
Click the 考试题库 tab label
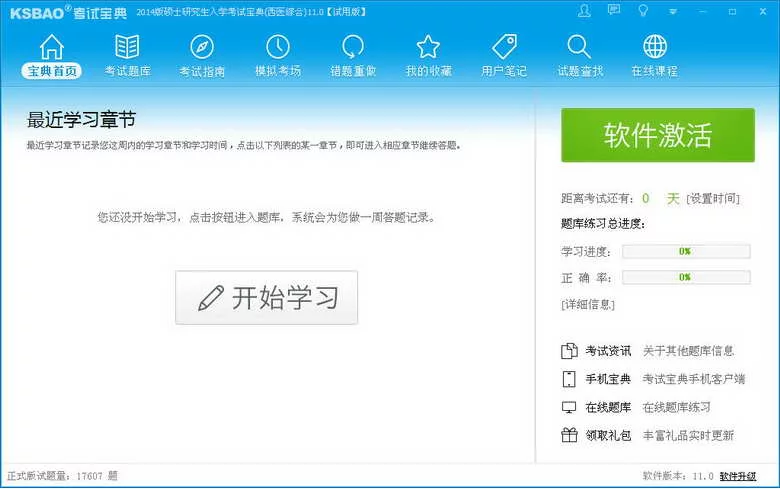click(x=127, y=71)
